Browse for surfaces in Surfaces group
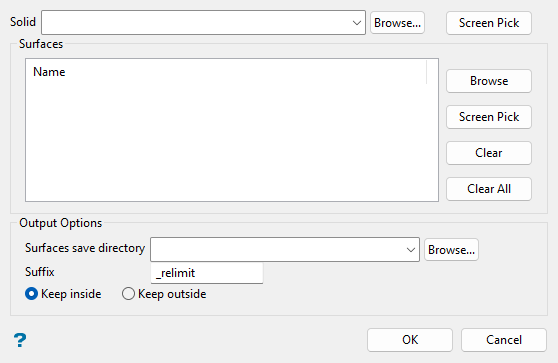Image resolution: width=558 pixels, height=363 pixels. (x=489, y=81)
